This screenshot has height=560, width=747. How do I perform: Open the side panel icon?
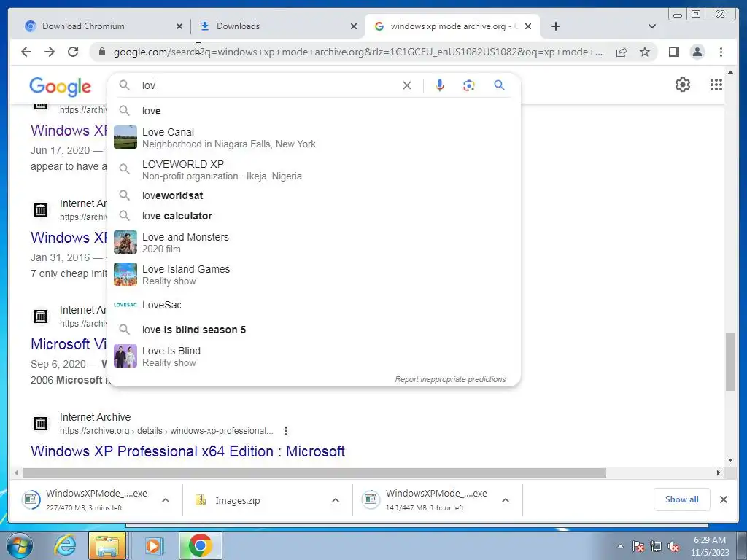click(x=673, y=52)
